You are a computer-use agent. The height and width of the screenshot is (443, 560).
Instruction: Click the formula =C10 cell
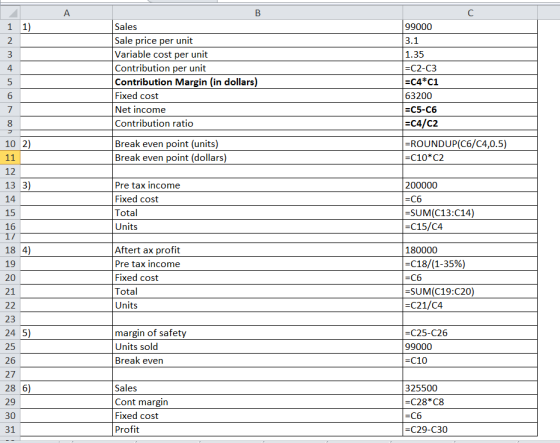pyautogui.click(x=470, y=360)
